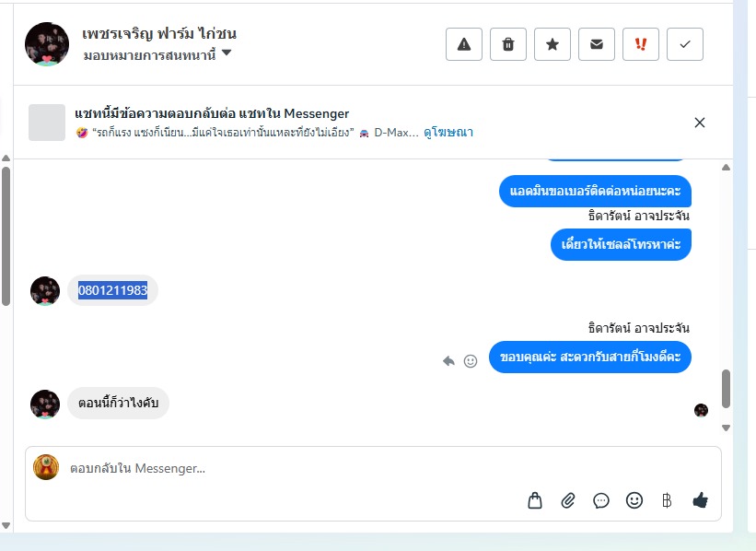756x551 pixels.
Task: Click the page avatar beside reply field
Action: [46, 467]
